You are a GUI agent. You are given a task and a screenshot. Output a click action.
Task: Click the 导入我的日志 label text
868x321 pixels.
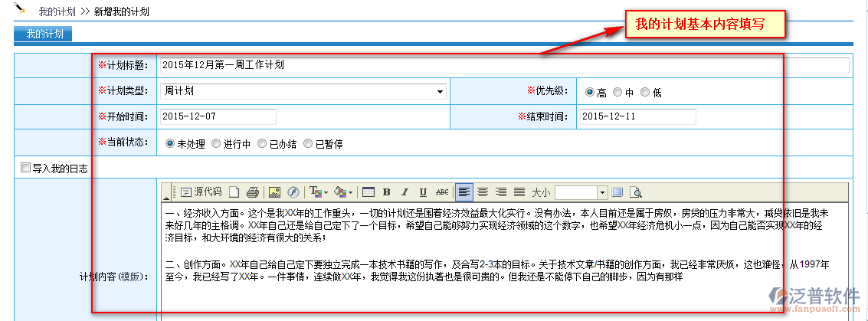tap(61, 169)
